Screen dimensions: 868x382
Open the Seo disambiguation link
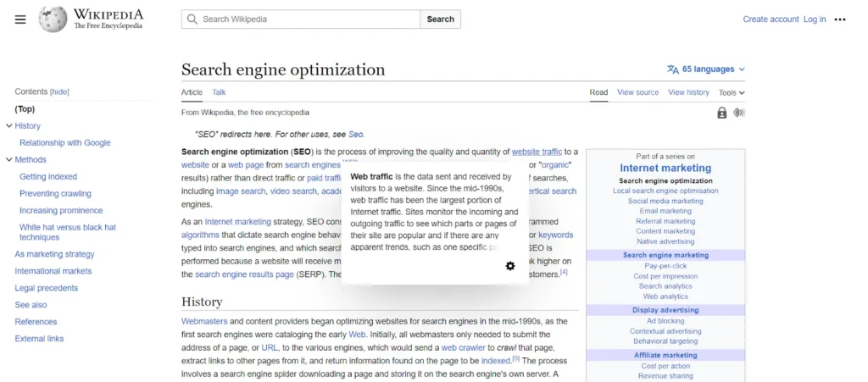[355, 135]
